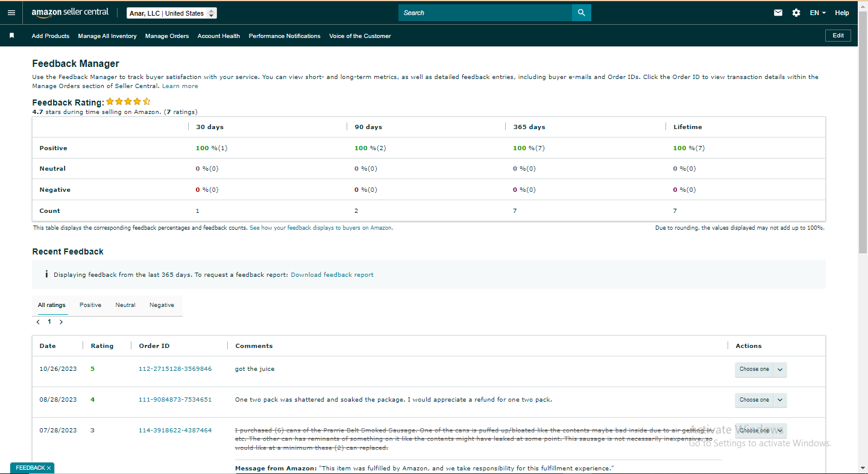Click the FEEDBACK widget label
868x474 pixels.
click(x=30, y=468)
